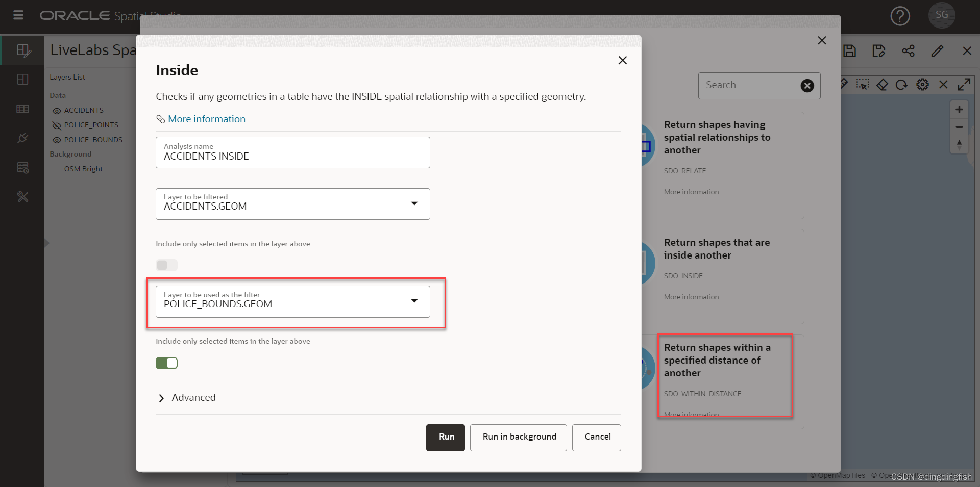Cancel the Inside analysis dialog
This screenshot has width=980, height=487.
click(x=596, y=438)
